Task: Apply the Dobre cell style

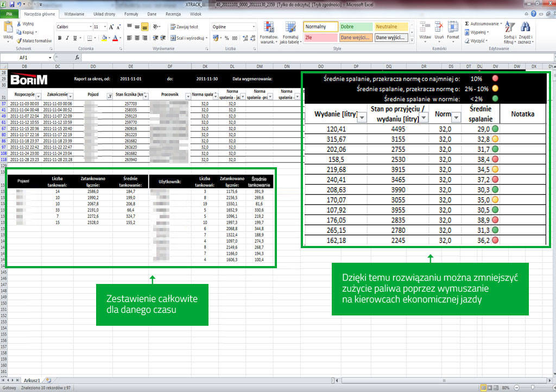Action: coord(356,27)
